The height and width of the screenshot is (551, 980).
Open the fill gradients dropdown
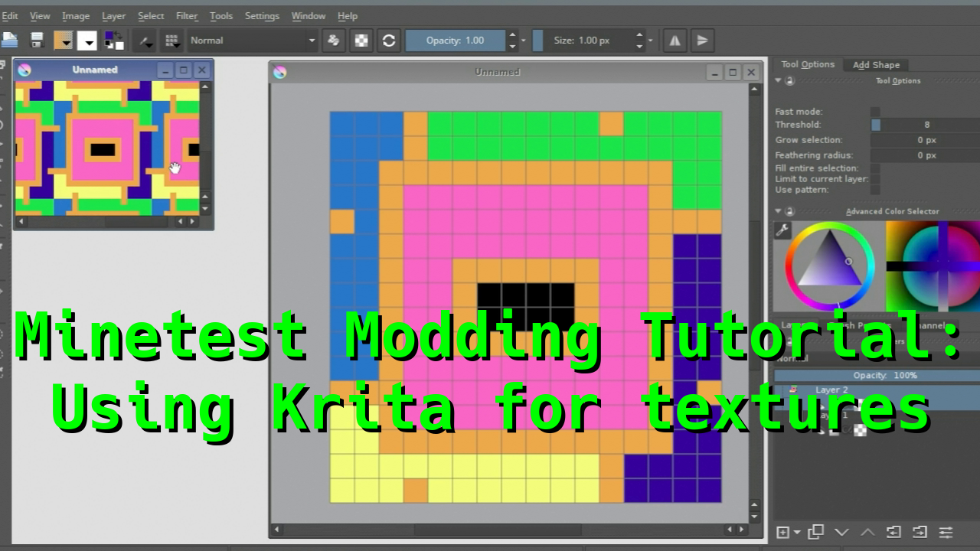pos(64,41)
